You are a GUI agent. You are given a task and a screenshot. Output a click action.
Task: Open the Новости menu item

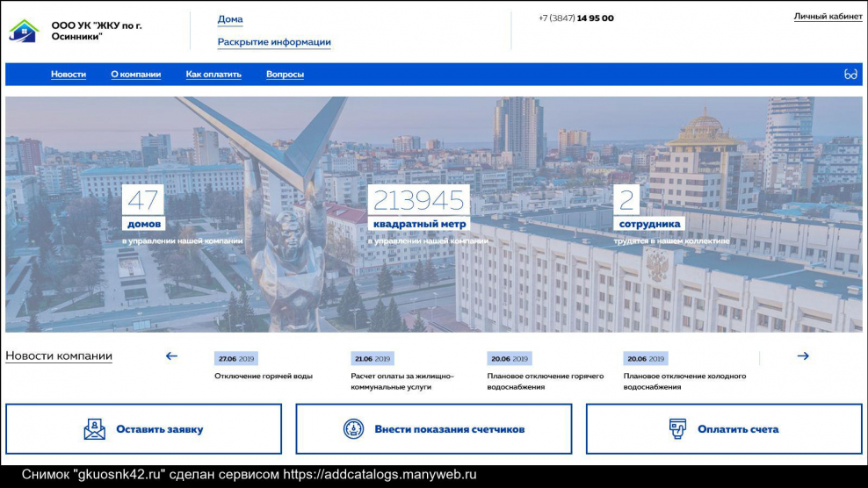click(x=69, y=75)
